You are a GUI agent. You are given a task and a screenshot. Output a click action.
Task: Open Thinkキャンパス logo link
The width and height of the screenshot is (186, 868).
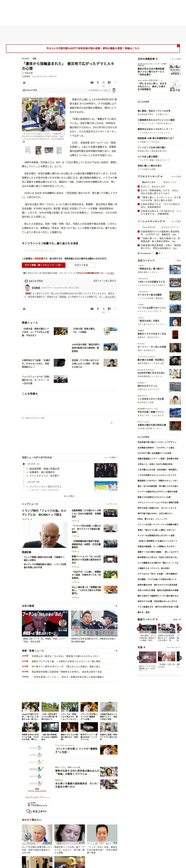point(37,805)
